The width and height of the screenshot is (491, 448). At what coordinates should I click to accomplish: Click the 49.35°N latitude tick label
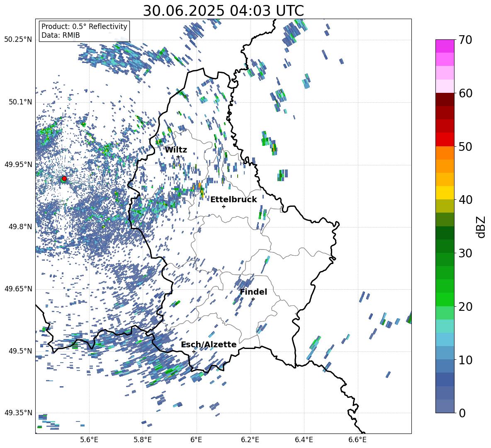(x=18, y=413)
